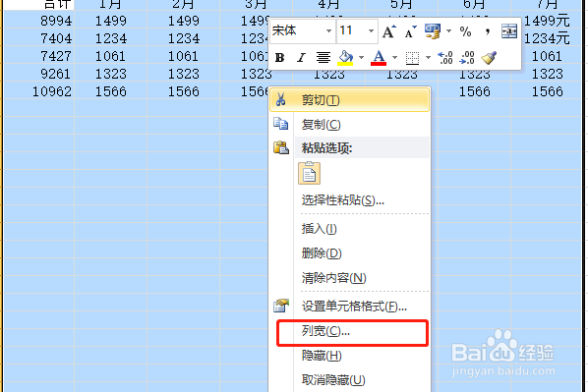Click the format cells icon

click(281, 306)
